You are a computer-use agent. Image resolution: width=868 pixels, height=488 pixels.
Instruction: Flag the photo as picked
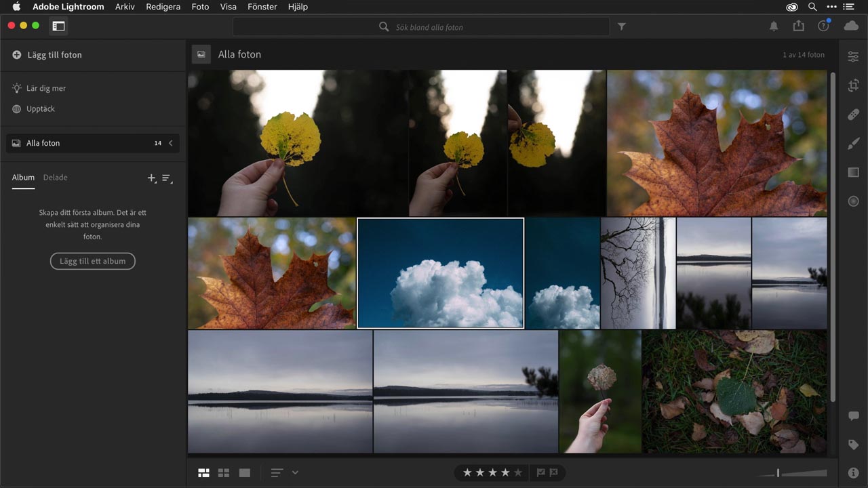pos(540,472)
